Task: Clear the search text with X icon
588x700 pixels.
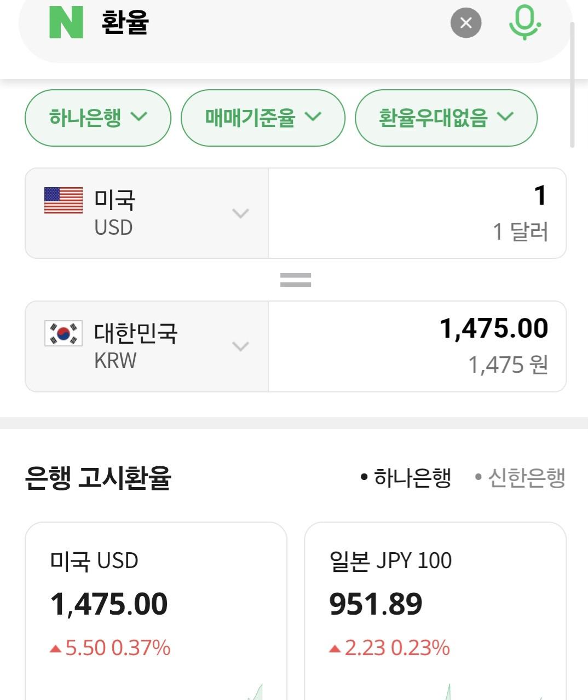Action: pyautogui.click(x=466, y=22)
